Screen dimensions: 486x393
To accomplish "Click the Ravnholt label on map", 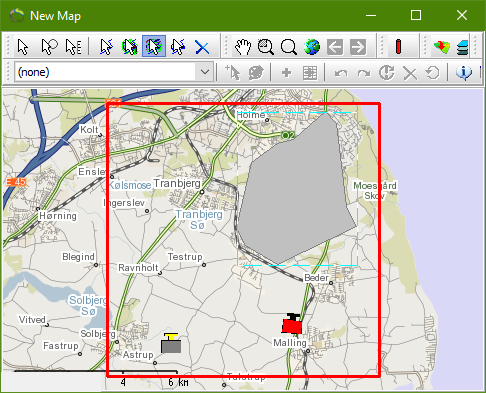I will [x=138, y=268].
